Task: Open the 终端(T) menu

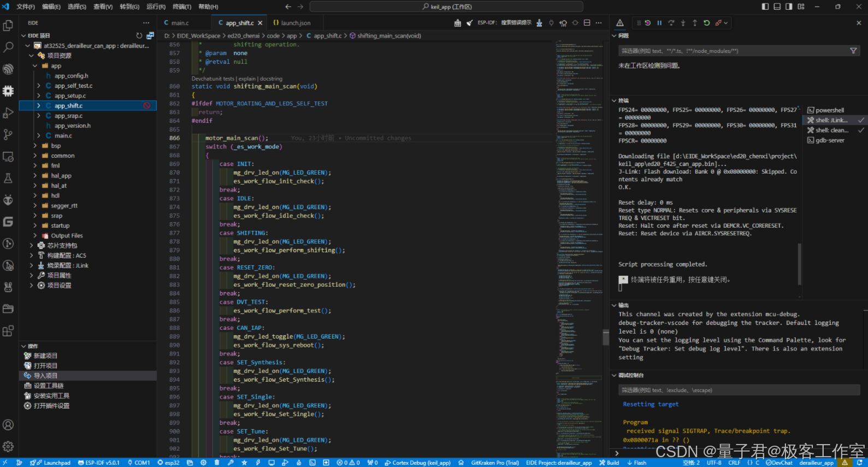Action: pos(182,7)
